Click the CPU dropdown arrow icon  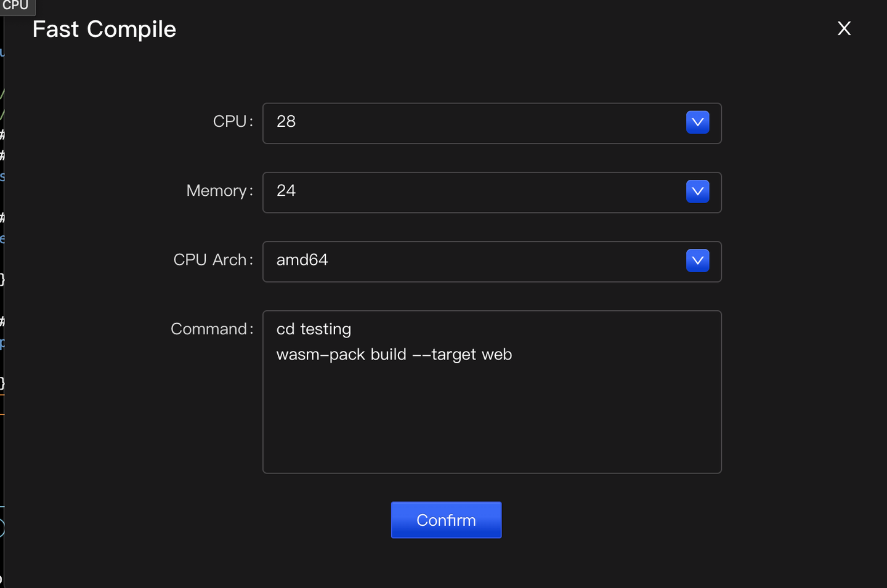coord(697,122)
